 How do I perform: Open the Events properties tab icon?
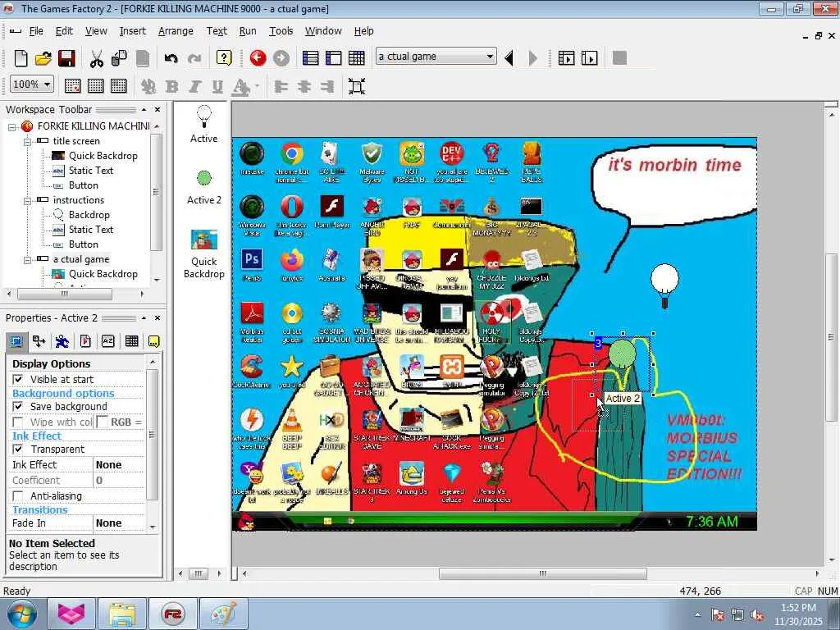131,341
